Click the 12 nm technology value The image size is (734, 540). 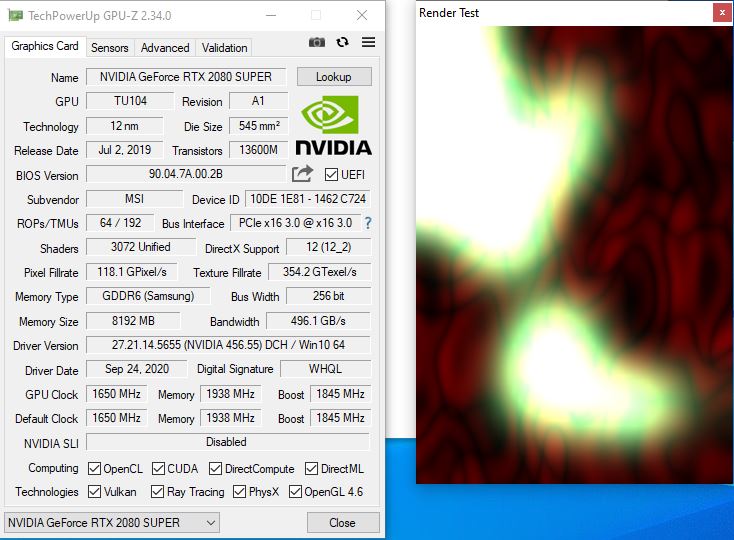125,126
